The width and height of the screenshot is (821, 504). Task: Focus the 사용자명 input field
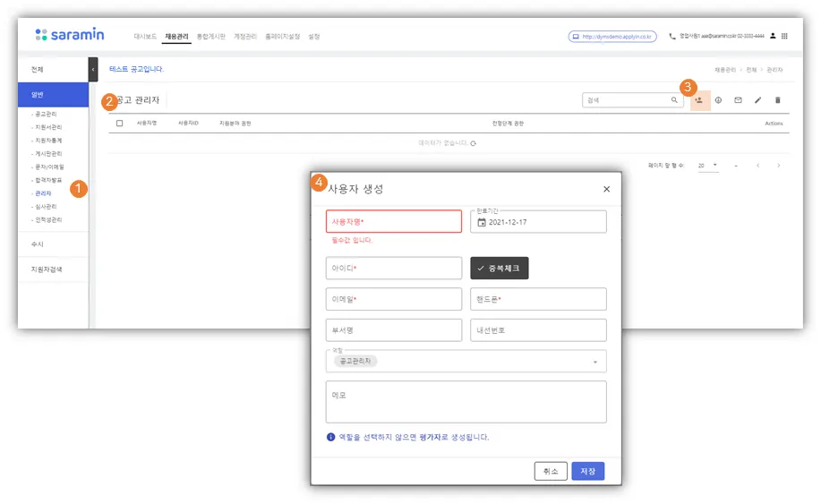(x=394, y=221)
